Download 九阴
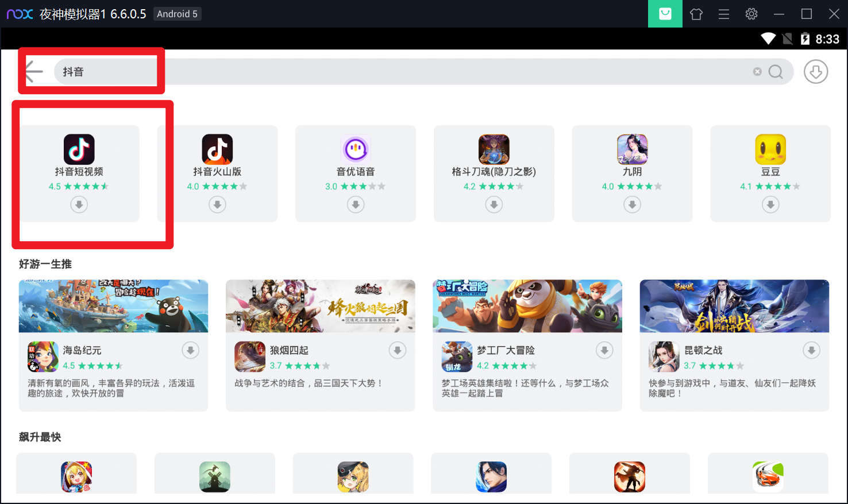The width and height of the screenshot is (848, 504). [x=633, y=204]
